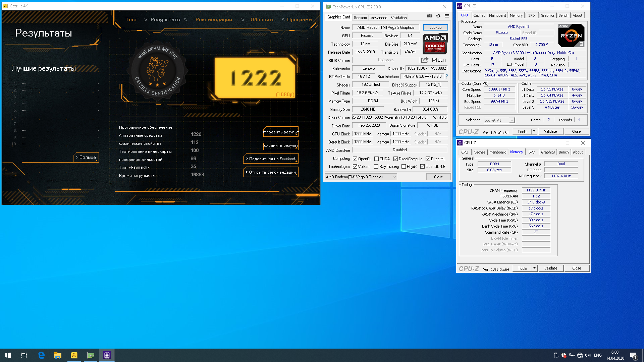The height and width of the screenshot is (362, 644).
Task: Open the Тест menu in Catzilla
Action: point(131,19)
